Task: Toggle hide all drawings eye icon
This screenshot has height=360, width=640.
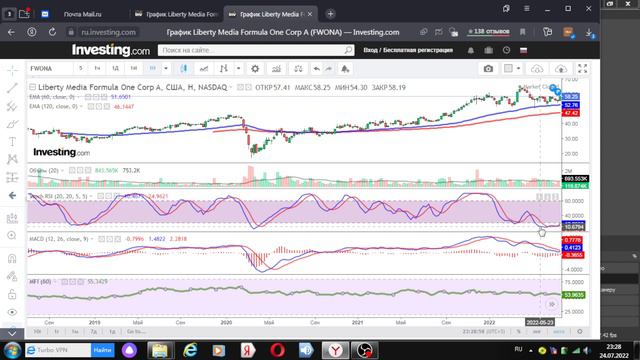Action: point(12,312)
